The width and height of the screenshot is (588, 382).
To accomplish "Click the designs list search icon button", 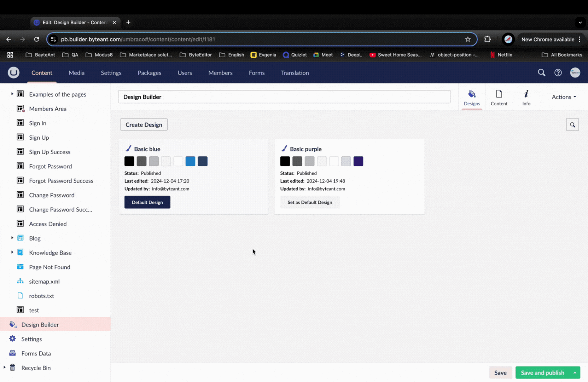I will click(572, 125).
